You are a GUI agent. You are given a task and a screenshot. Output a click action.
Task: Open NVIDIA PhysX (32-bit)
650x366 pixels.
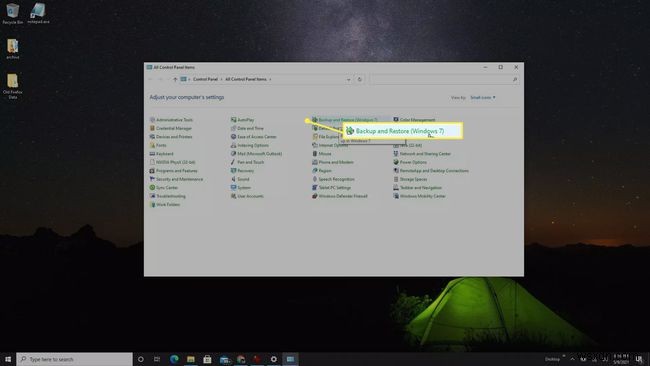point(172,162)
